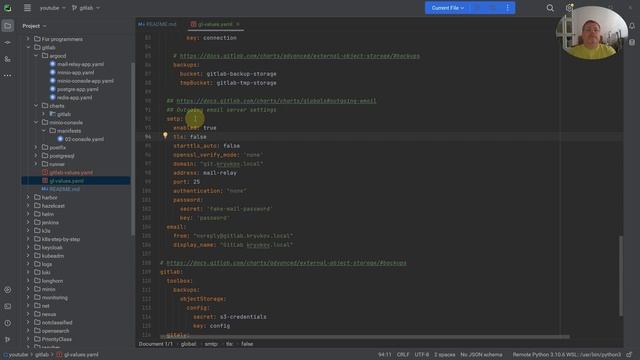Image resolution: width=640 pixels, height=360 pixels.
Task: Show more tool windows ellipsis
Action: 8,76
